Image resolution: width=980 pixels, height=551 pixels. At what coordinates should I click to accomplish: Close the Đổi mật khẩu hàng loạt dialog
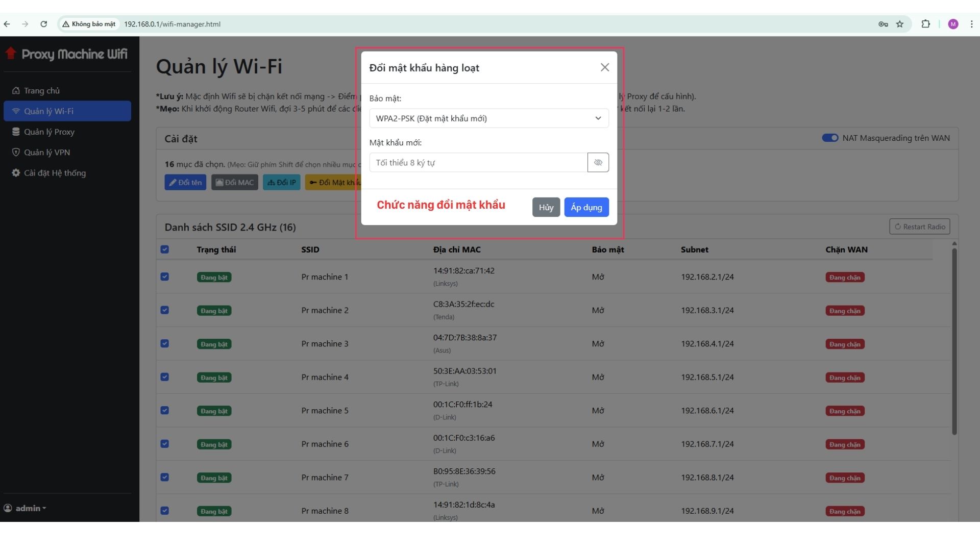pos(605,67)
